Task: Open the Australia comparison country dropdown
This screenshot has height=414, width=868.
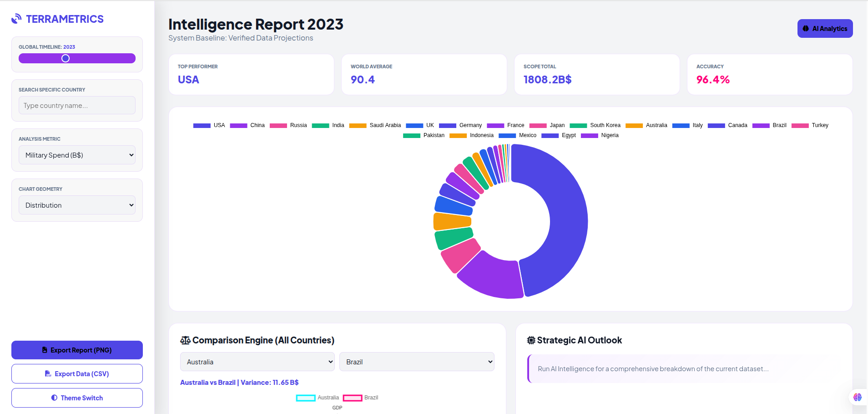Action: point(257,362)
